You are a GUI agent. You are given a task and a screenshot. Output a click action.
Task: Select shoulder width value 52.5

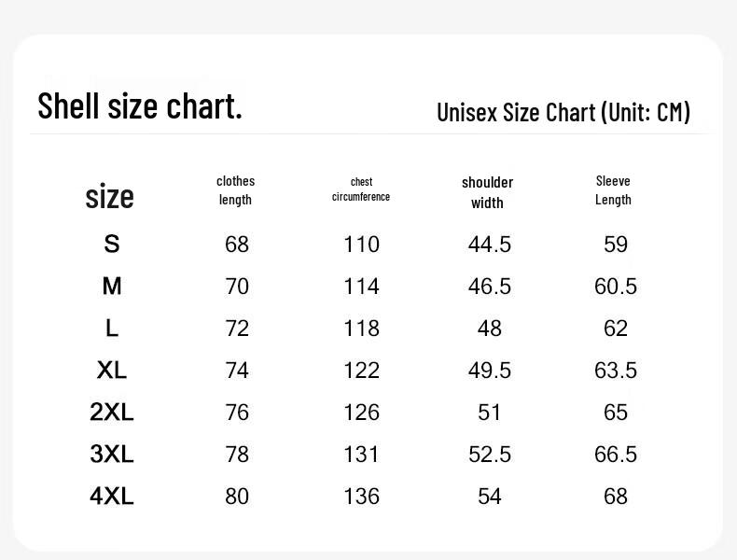click(490, 455)
